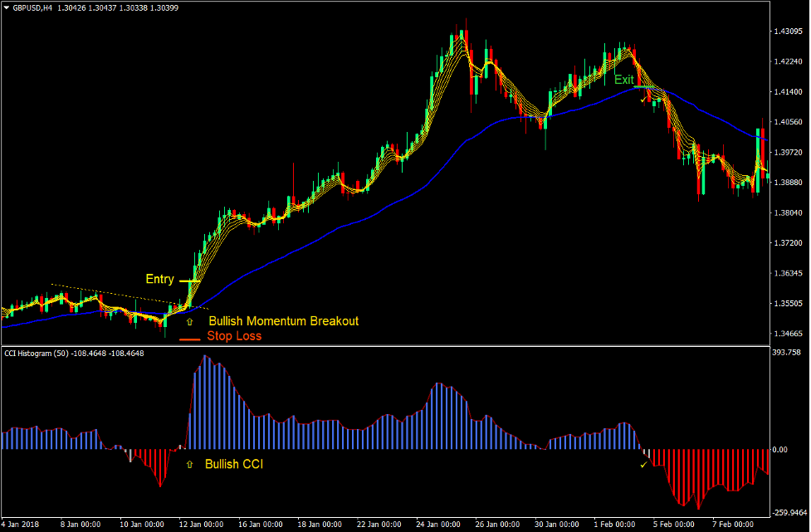Open the symbol dropdown triangle beside GBPUSD
Viewport: 811px width, 532px height.
[x=7, y=7]
